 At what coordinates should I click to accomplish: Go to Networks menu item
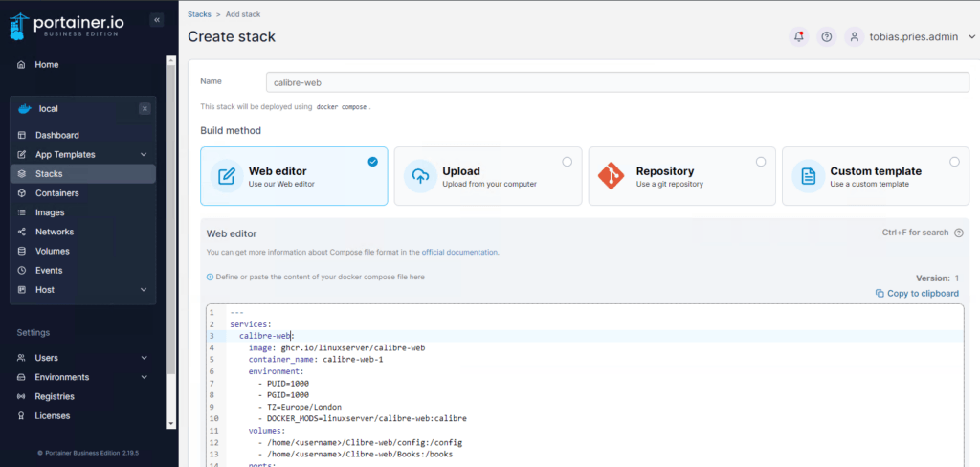pos(55,232)
